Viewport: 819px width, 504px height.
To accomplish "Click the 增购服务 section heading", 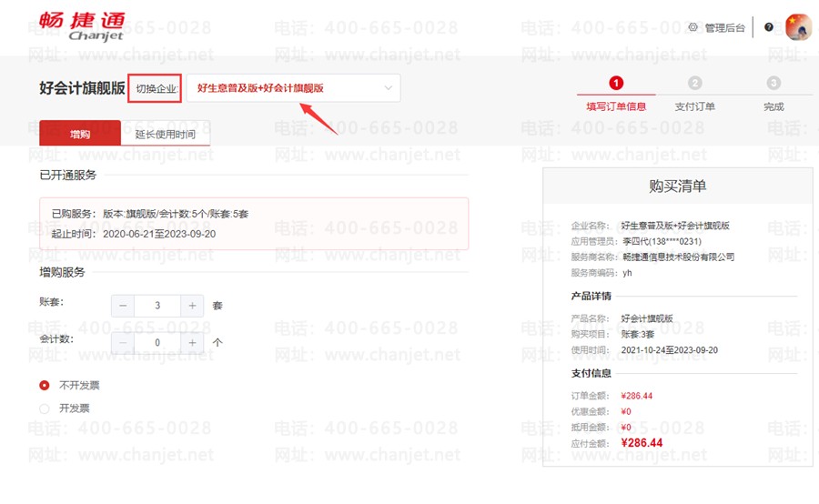I will point(62,272).
